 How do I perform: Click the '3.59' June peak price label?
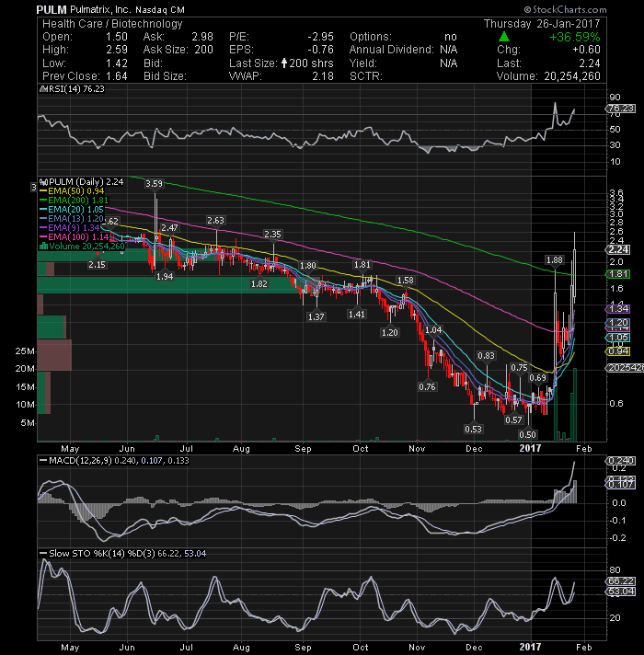pos(155,183)
